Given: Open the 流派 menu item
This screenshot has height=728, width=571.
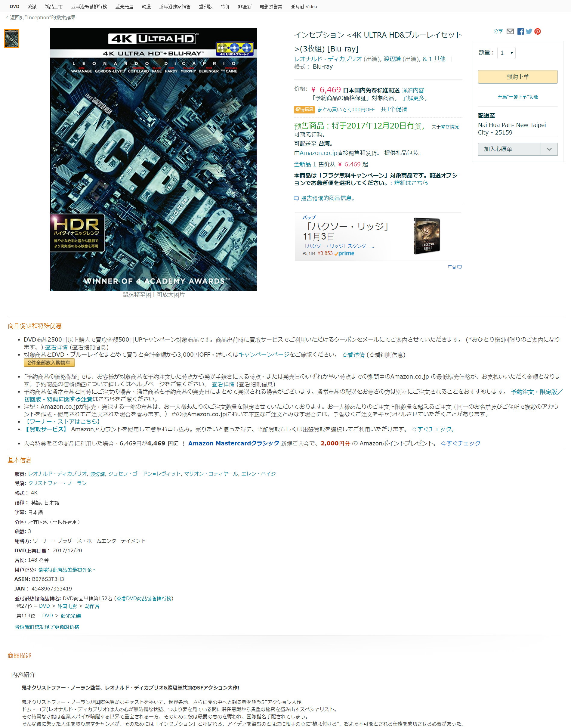Looking at the screenshot, I should click(32, 7).
